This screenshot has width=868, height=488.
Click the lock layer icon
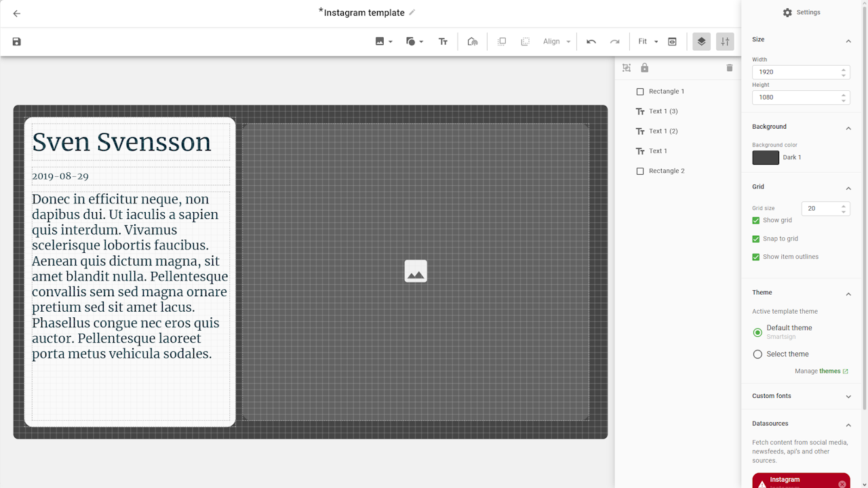[644, 68]
